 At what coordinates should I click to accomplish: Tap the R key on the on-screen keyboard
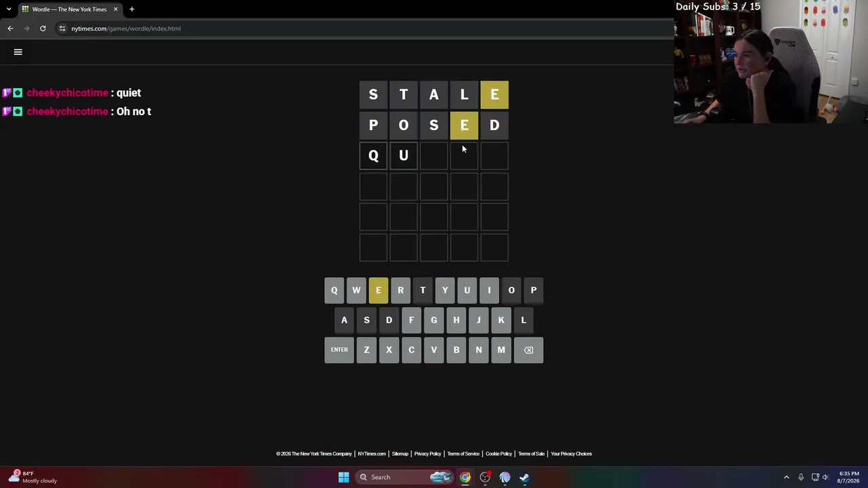401,290
